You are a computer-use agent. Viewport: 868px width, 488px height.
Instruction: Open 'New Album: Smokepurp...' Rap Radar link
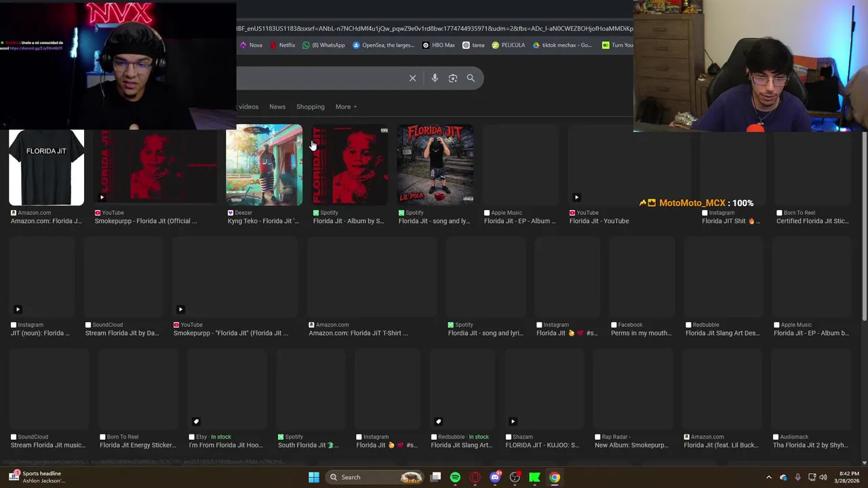tap(631, 445)
